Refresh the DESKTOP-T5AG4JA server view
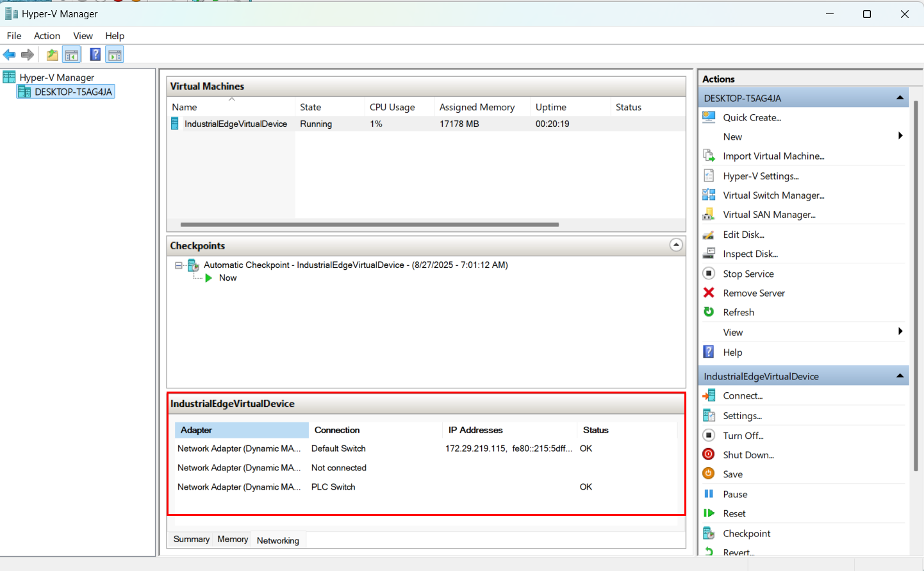Viewport: 924px width, 571px height. [x=738, y=312]
